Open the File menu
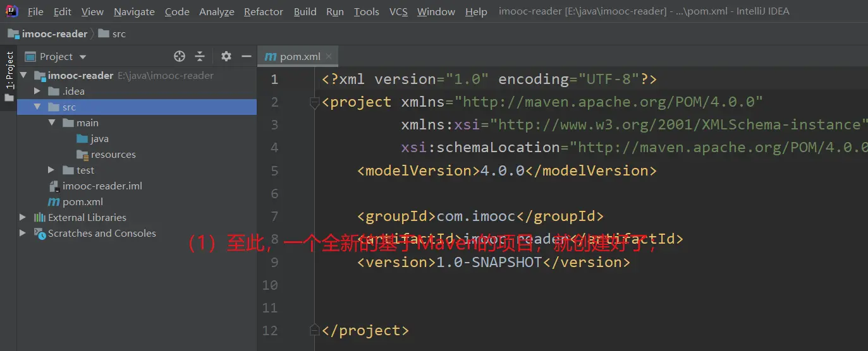The width and height of the screenshot is (868, 351). pyautogui.click(x=35, y=11)
